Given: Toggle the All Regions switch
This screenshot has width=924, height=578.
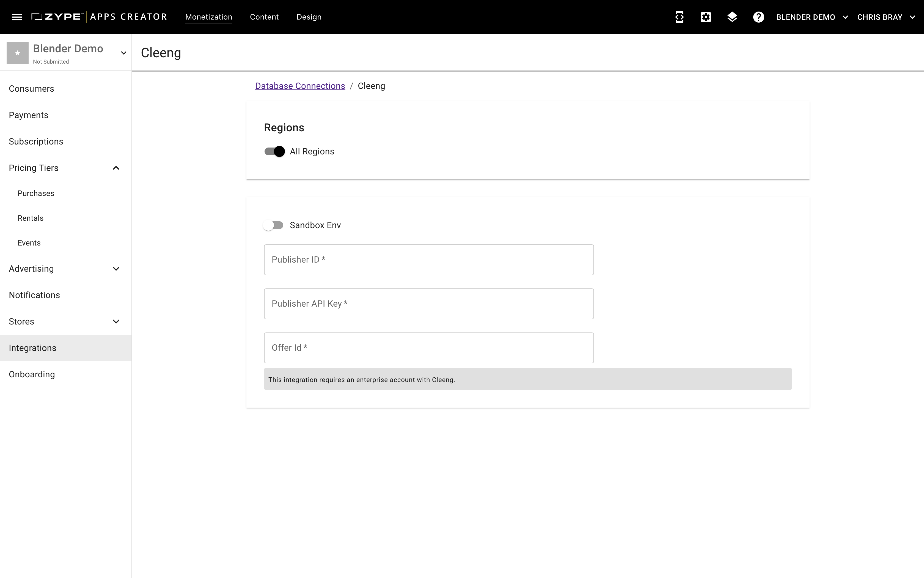Looking at the screenshot, I should click(x=274, y=151).
